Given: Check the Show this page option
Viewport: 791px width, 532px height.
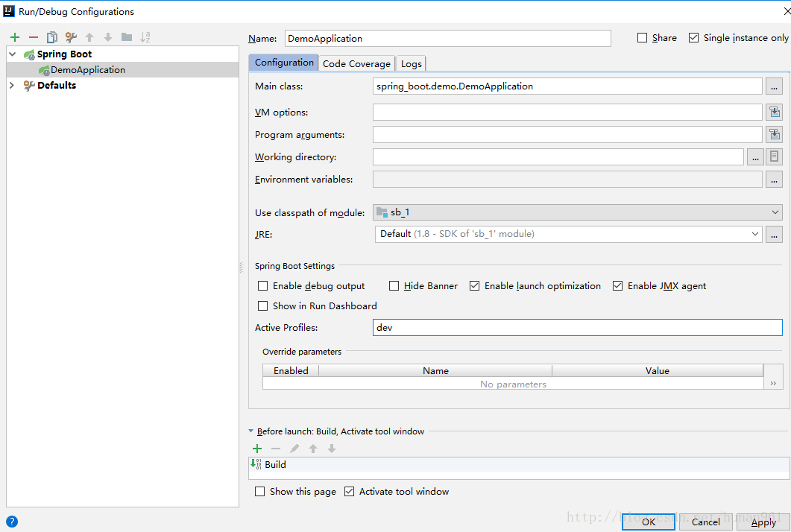Looking at the screenshot, I should (259, 491).
